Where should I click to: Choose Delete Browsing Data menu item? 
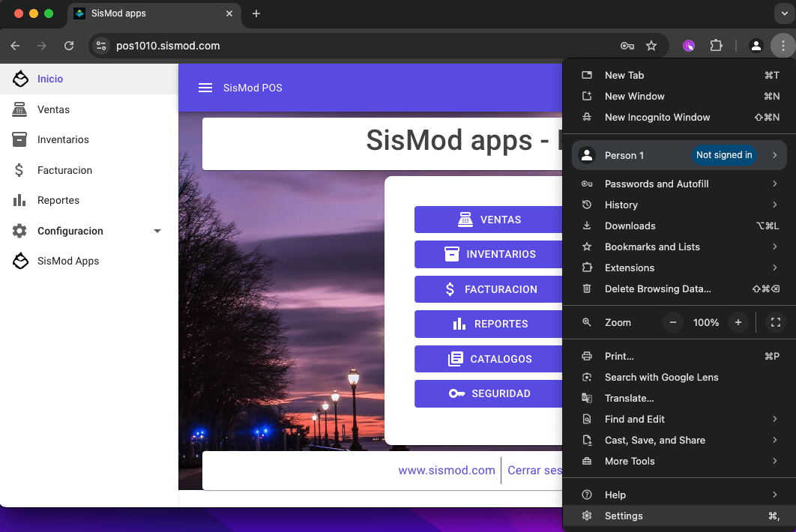pyautogui.click(x=679, y=288)
